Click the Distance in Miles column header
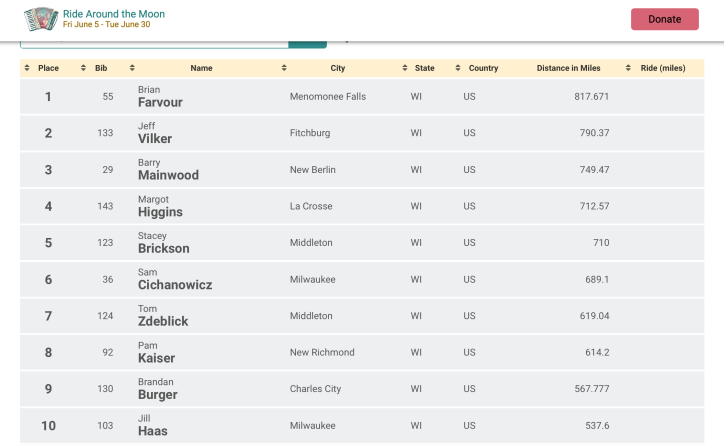 tap(568, 68)
